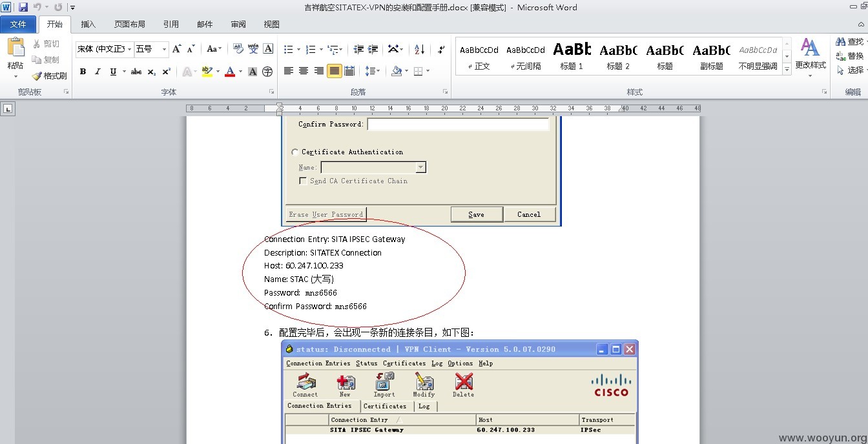Open the File (文件) tab
Image resolution: width=868 pixels, height=444 pixels.
(x=19, y=25)
